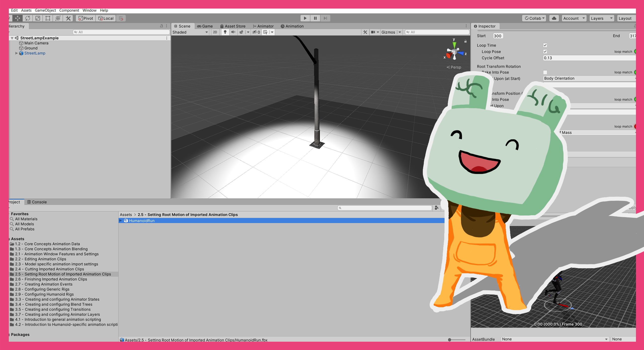644x350 pixels.
Task: Open the Shaded draw mode dropdown
Action: [190, 32]
